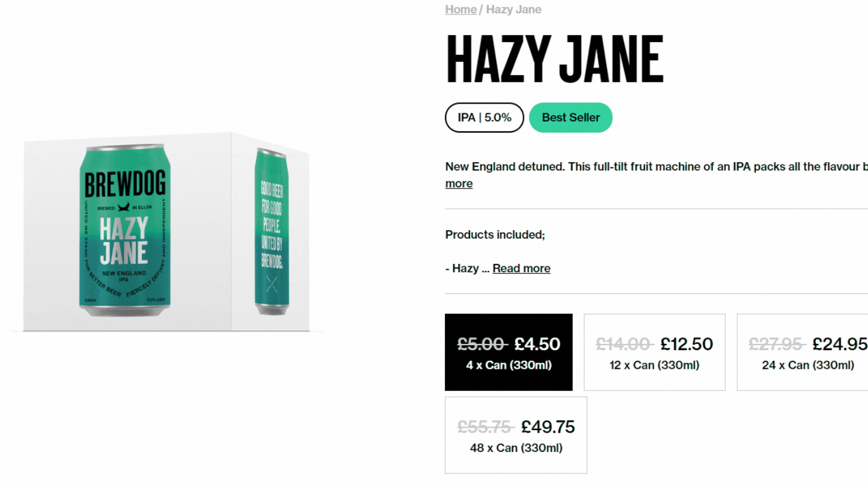Click the £49.75 sale price
Viewport: 868px width, 488px height.
click(548, 427)
